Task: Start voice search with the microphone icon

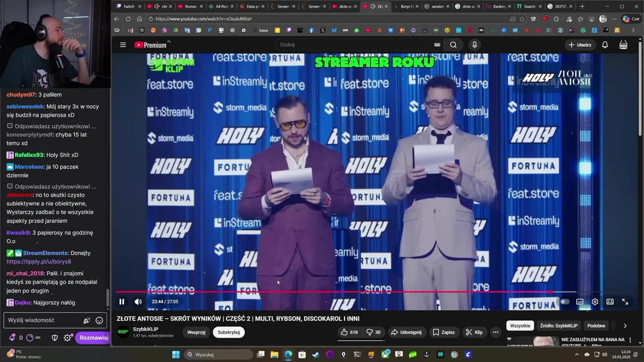Action: click(x=474, y=45)
